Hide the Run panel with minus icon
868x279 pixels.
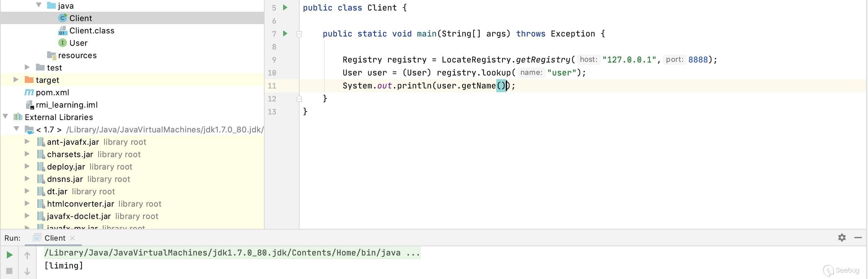pyautogui.click(x=858, y=238)
